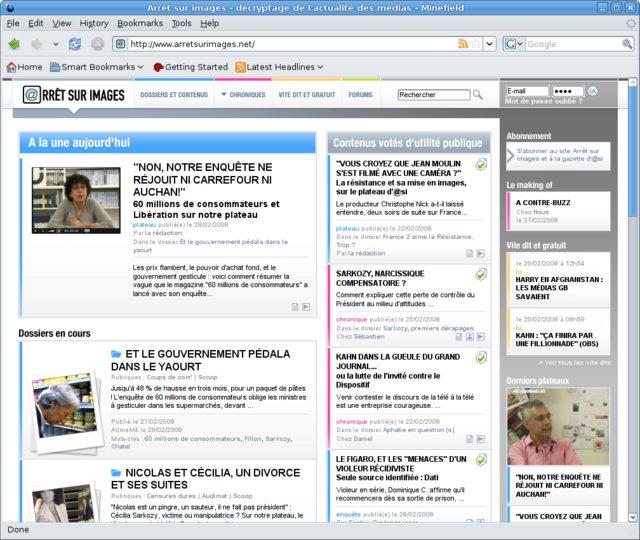Image resolution: width=640 pixels, height=540 pixels.
Task: Toggle the green checkmark on Kahn article
Action: 481,357
